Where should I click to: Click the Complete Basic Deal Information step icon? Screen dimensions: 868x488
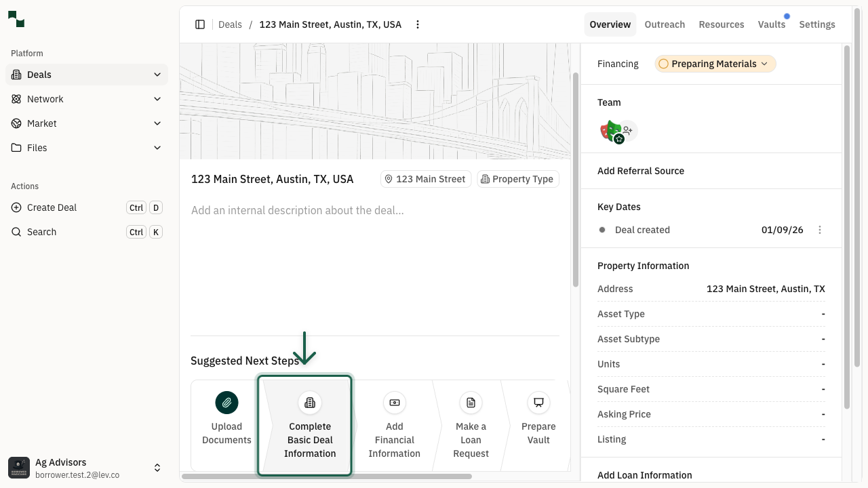310,403
